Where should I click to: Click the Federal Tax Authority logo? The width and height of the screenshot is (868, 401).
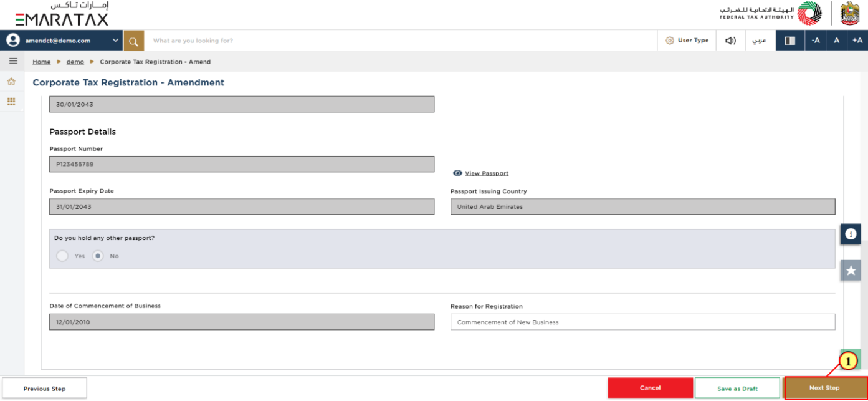771,13
